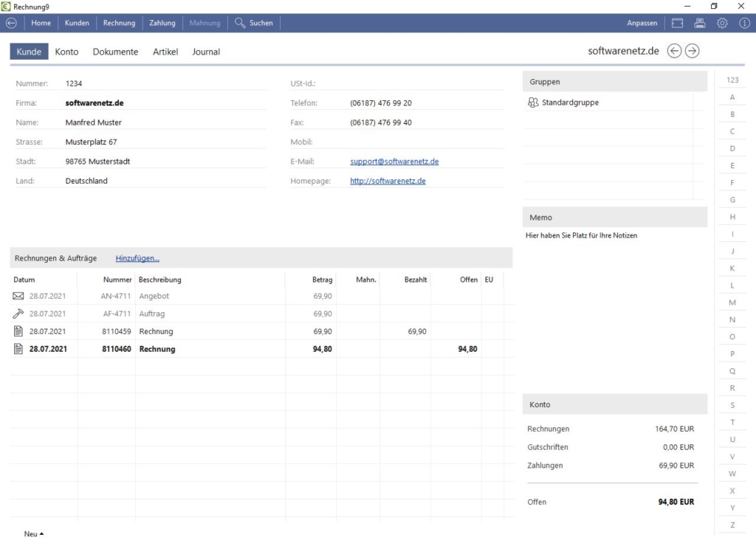Jump to letter M in alphabet index

tap(732, 302)
